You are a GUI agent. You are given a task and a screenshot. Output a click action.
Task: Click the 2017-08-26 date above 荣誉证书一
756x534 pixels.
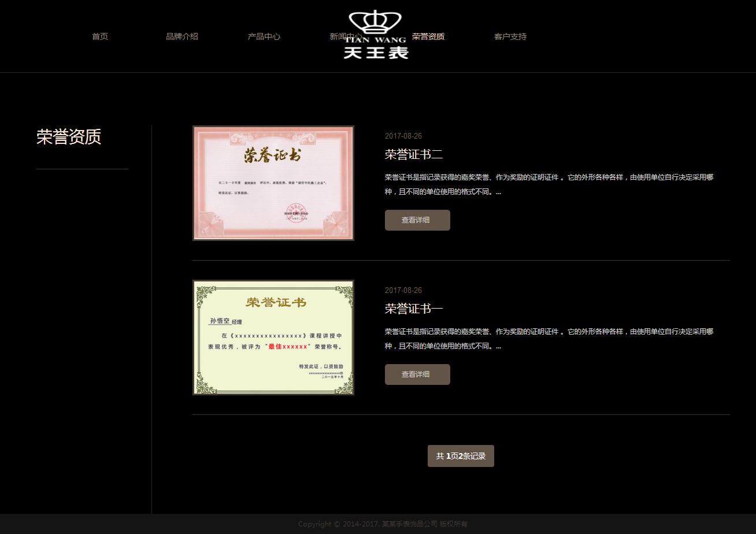pos(403,291)
